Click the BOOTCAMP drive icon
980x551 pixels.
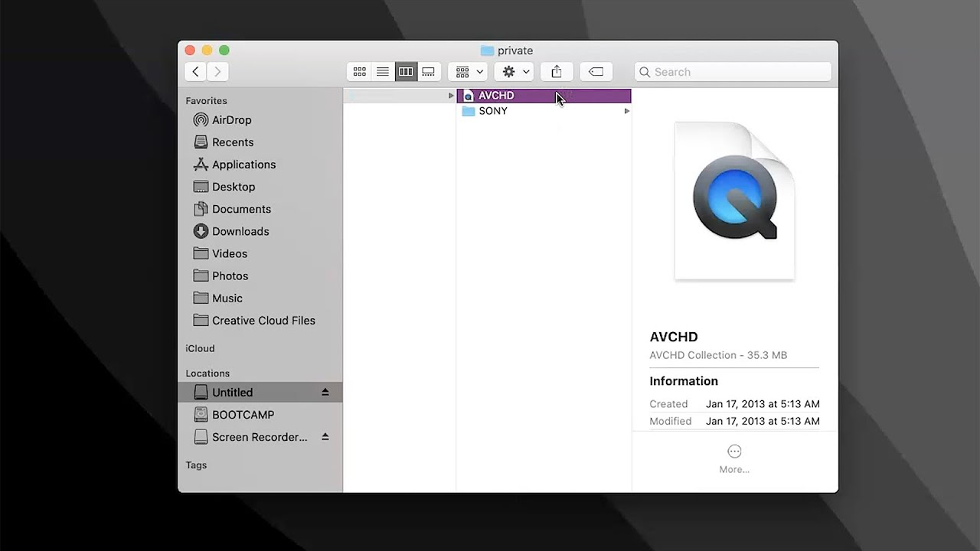coord(201,415)
